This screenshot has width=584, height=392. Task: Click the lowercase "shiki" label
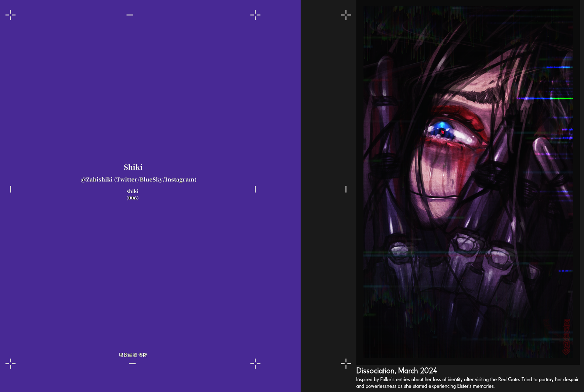[x=132, y=191]
